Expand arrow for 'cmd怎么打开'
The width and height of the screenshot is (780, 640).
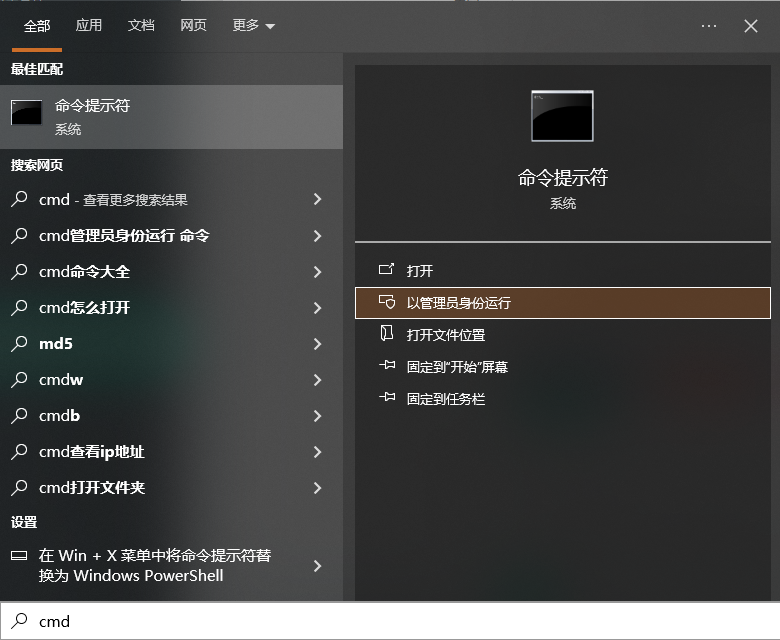317,308
